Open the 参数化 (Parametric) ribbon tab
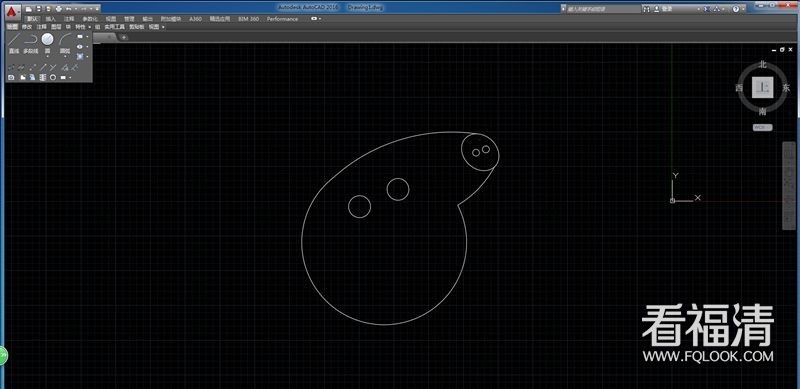800x389 pixels. click(90, 19)
